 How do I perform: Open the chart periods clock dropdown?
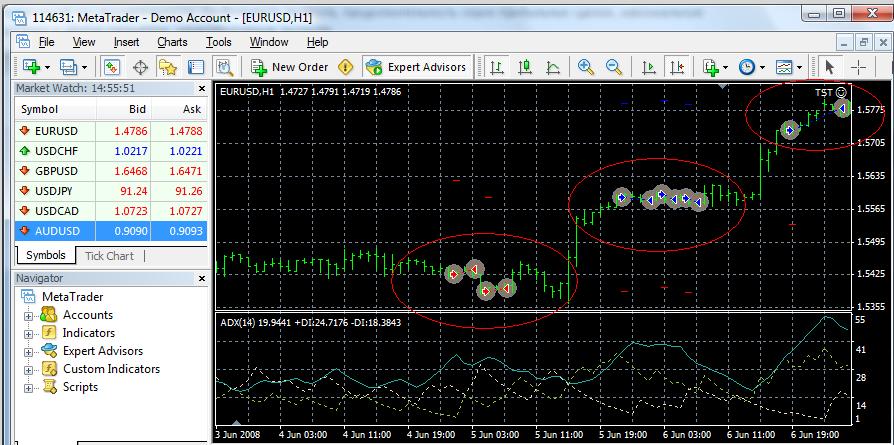tap(751, 67)
